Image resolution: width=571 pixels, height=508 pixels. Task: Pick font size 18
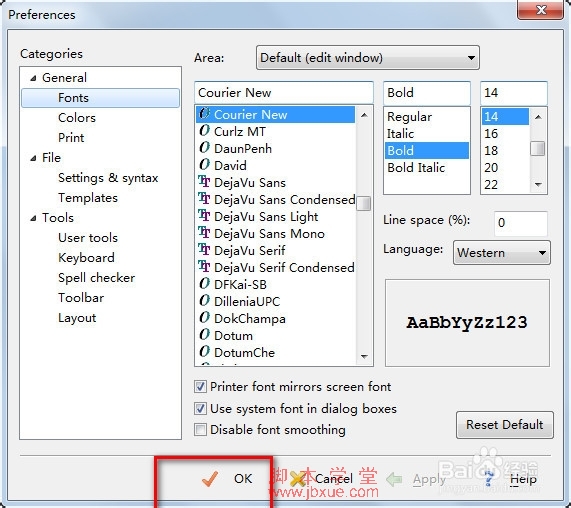[x=505, y=150]
